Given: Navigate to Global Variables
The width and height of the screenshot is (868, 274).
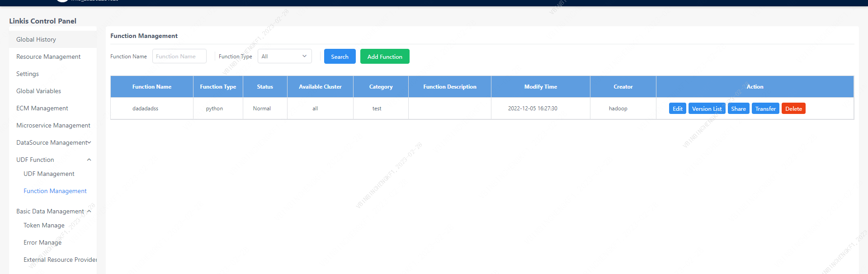Looking at the screenshot, I should point(38,91).
